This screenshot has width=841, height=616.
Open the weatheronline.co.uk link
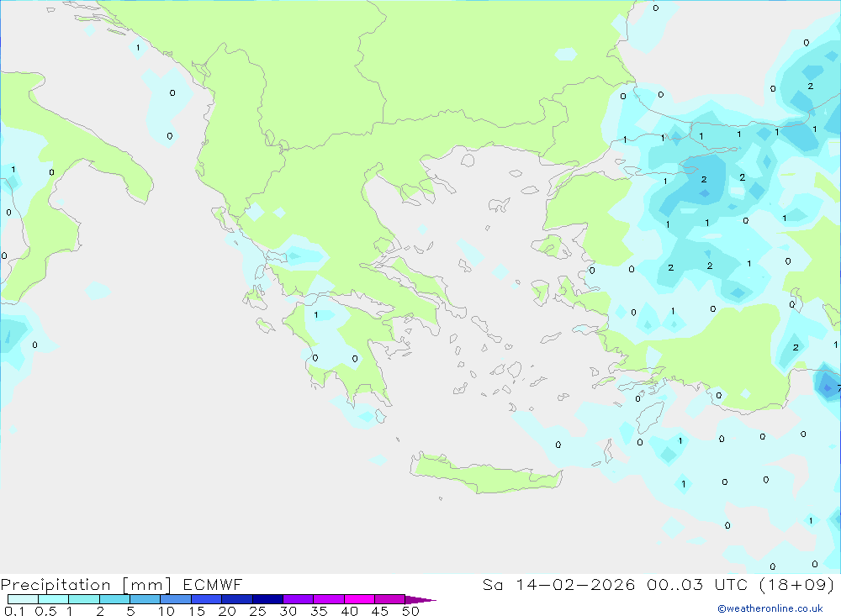coord(770,608)
